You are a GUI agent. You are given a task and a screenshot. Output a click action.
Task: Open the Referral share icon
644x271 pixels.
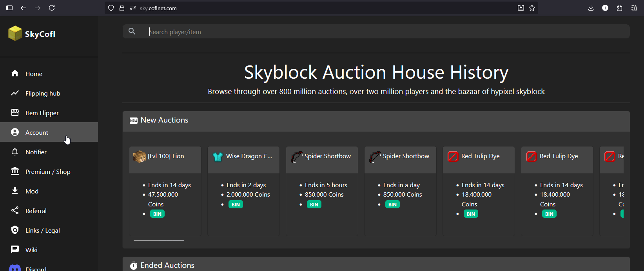tap(15, 211)
